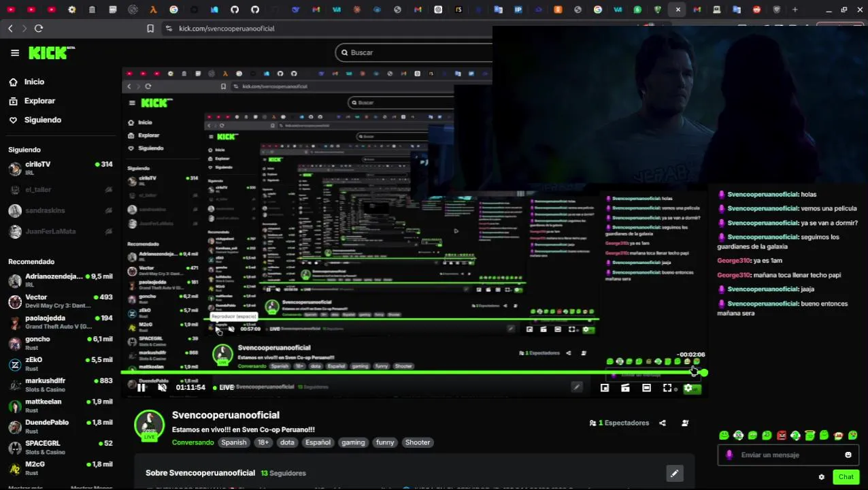Open offline channel el_taller in main sidebar
This screenshot has width=868, height=490.
pos(60,190)
